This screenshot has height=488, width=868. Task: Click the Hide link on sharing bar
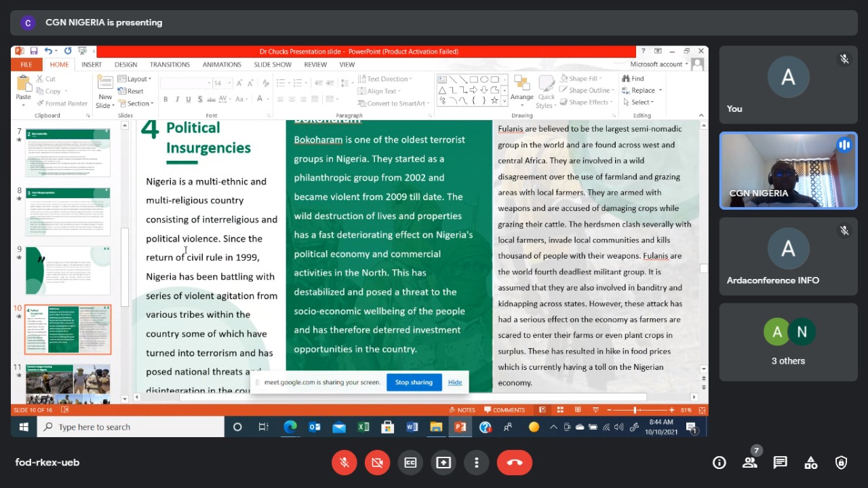(x=455, y=382)
